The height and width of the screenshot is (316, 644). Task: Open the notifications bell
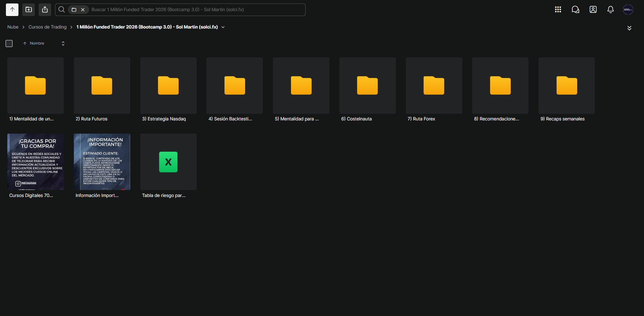coord(611,10)
